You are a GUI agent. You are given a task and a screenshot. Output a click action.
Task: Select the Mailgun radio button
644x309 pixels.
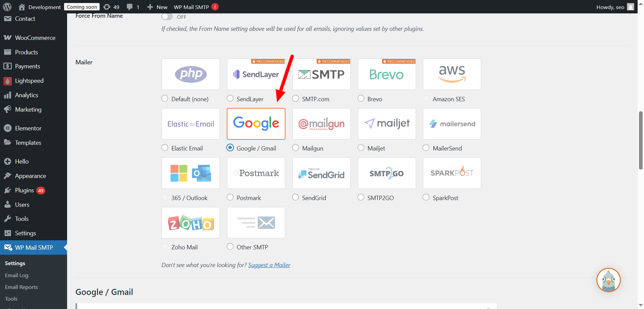(x=296, y=147)
